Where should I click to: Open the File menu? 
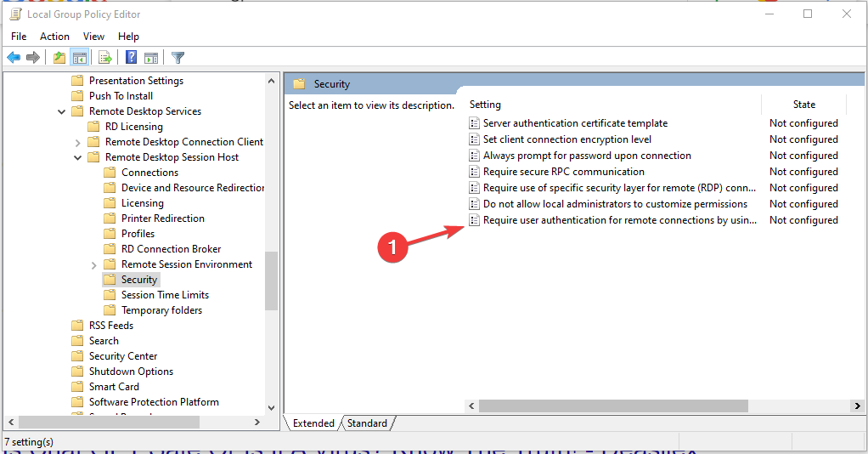coord(19,36)
